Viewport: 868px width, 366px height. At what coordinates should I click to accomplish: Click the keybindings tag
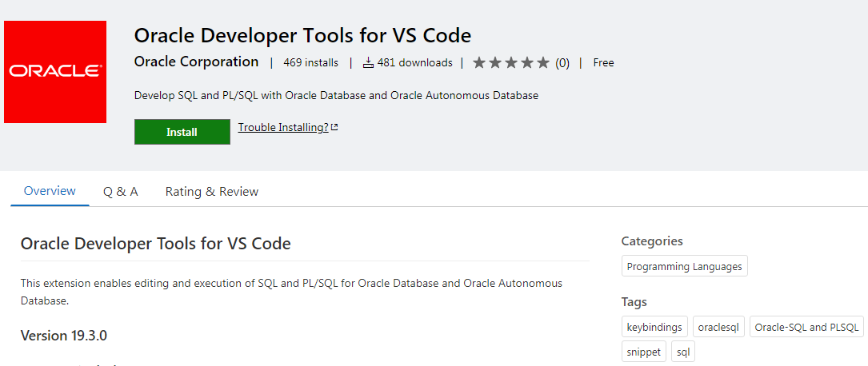click(x=654, y=327)
